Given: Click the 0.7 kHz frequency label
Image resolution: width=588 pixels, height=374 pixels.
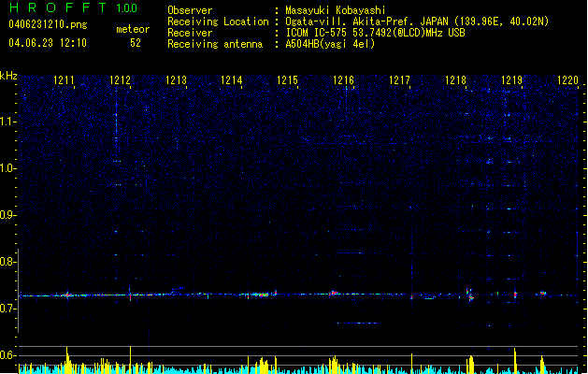Looking at the screenshot, I should coord(7,309).
